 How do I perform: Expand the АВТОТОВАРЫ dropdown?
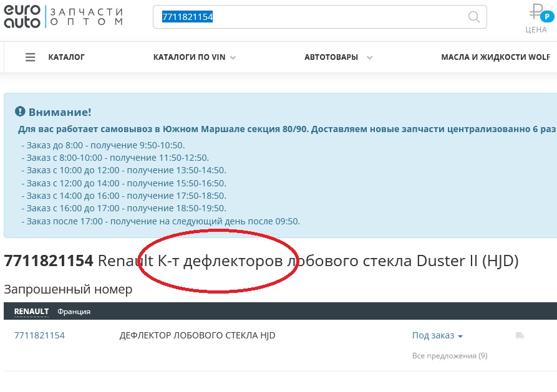tap(338, 57)
